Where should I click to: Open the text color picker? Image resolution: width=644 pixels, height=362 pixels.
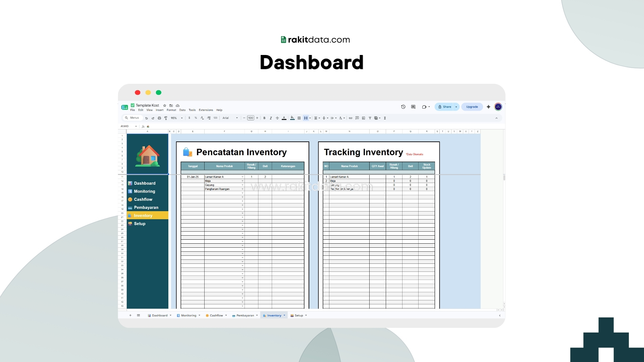[x=284, y=118]
